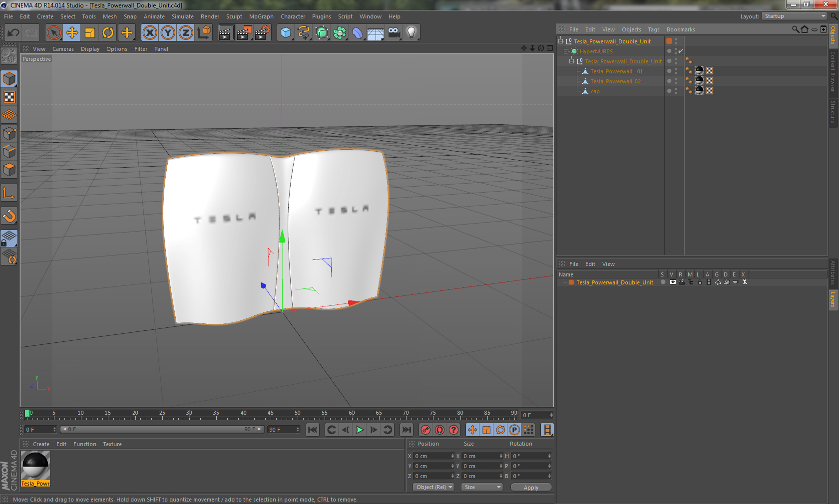Add a camera object
The image size is (839, 504).
pos(394,33)
